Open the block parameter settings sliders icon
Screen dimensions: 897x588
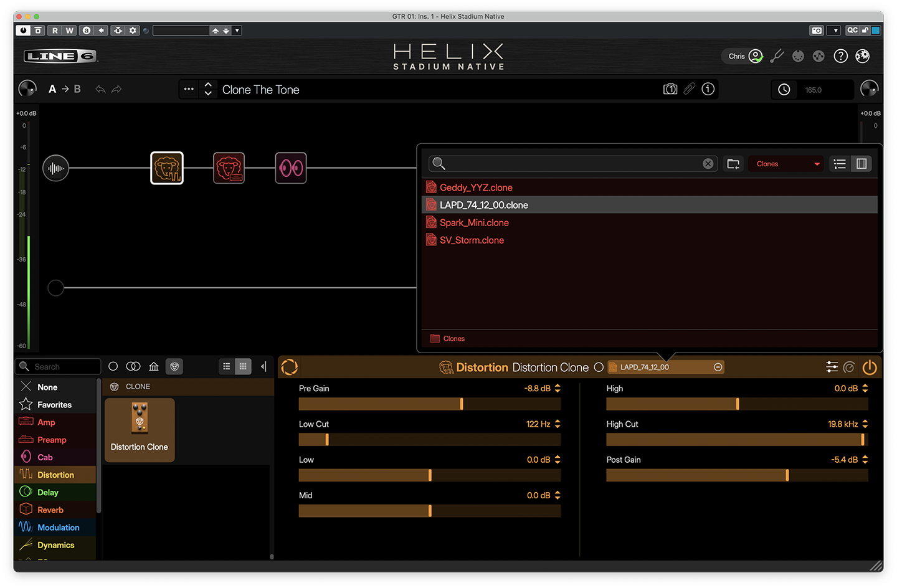point(832,367)
